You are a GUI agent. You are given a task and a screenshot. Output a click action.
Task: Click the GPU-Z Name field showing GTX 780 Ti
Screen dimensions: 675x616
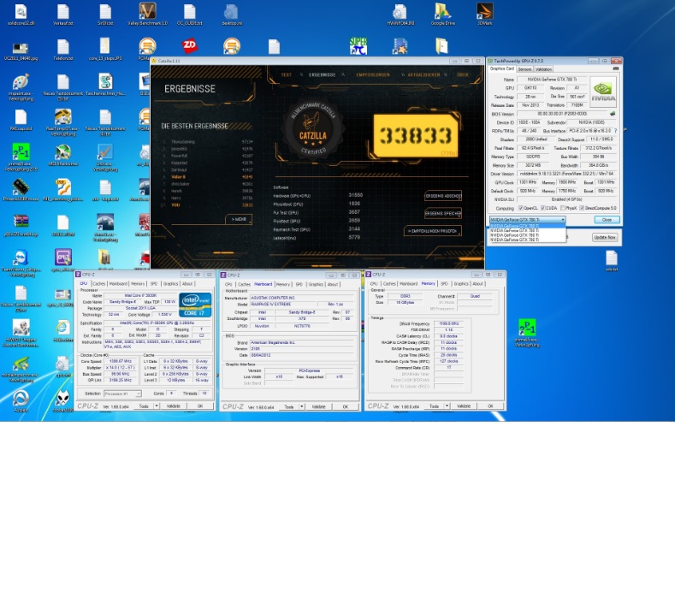click(x=552, y=80)
